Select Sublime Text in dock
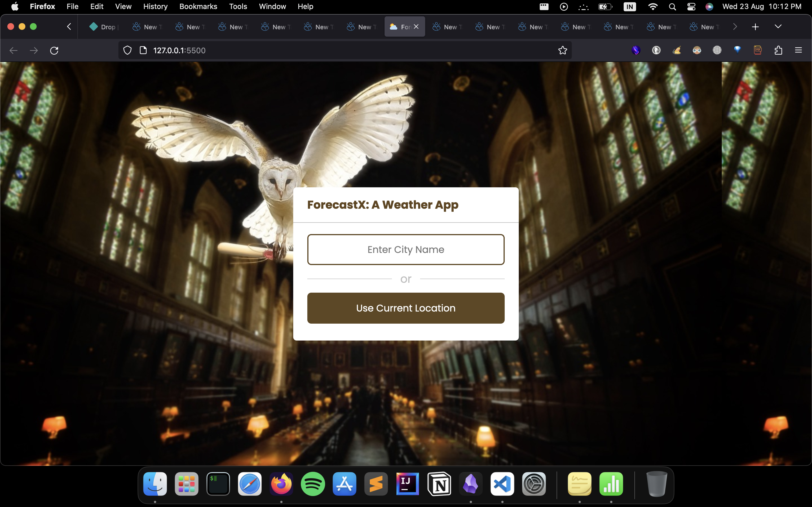Image resolution: width=812 pixels, height=507 pixels. pos(376,484)
